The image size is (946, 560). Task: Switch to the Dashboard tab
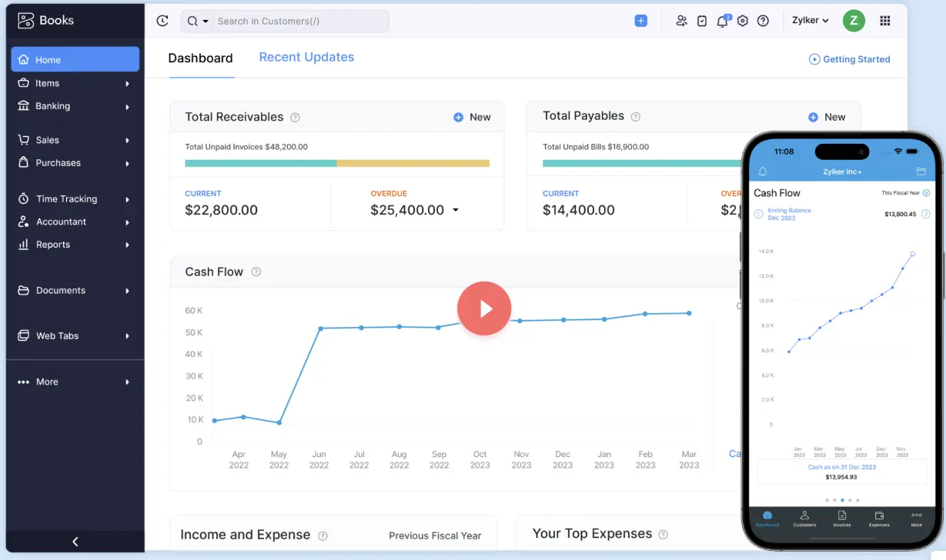pyautogui.click(x=200, y=58)
